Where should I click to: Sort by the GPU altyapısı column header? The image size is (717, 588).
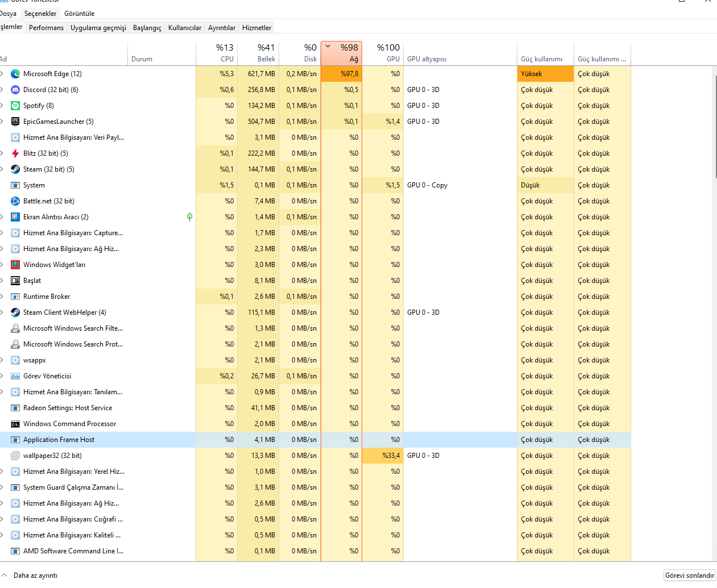[460, 53]
